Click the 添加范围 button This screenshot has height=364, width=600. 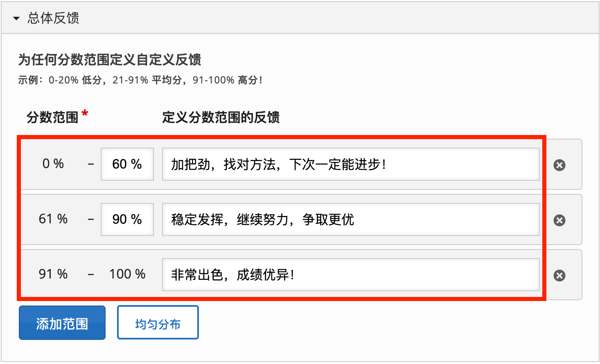coord(62,322)
